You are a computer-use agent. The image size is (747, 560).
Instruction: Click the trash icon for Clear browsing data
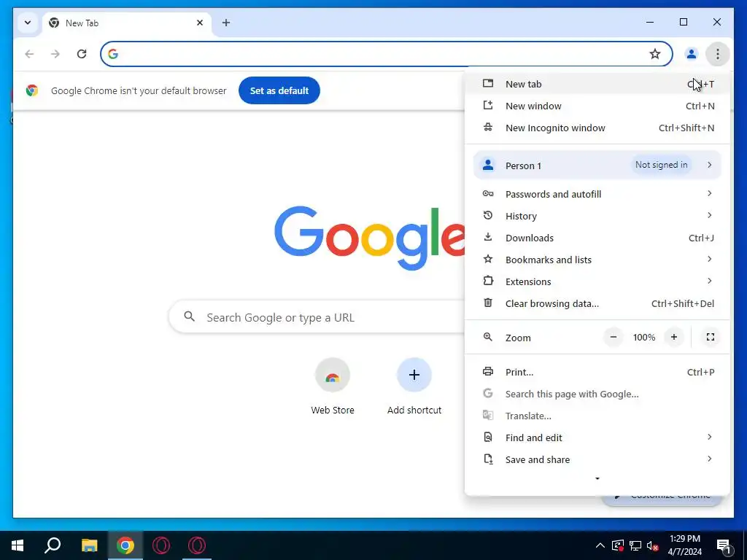pos(488,303)
